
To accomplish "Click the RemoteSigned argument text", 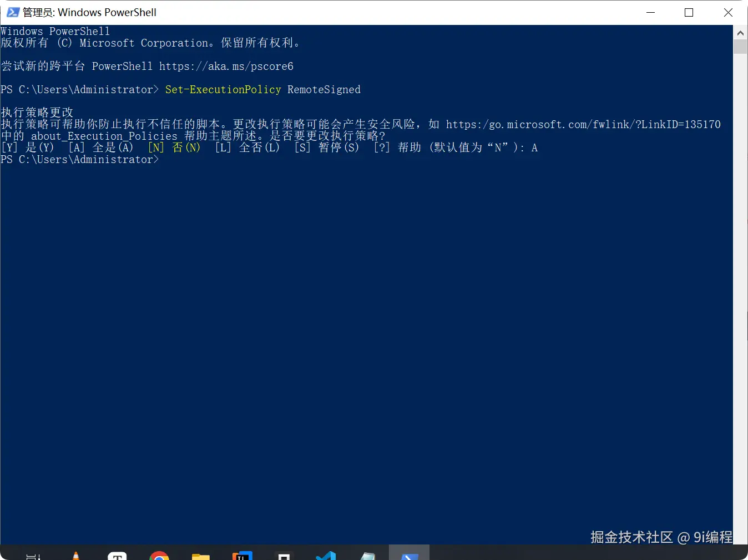I will pyautogui.click(x=324, y=89).
